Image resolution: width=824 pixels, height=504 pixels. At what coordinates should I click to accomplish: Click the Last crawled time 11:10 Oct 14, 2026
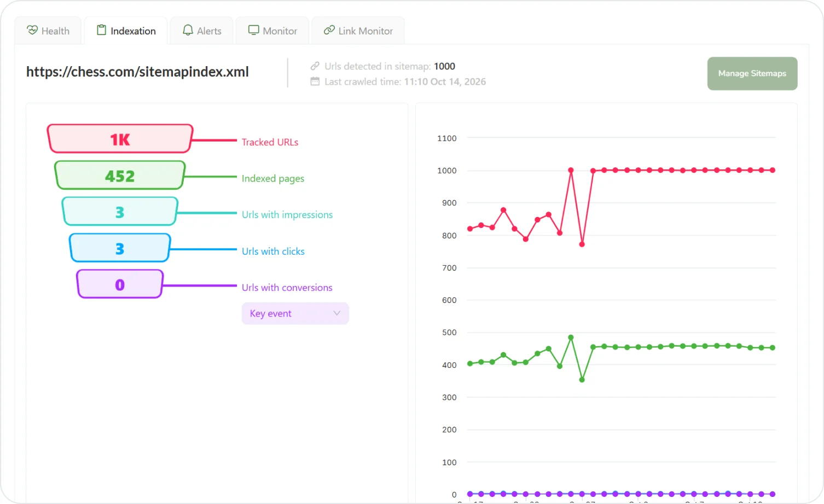(x=445, y=81)
